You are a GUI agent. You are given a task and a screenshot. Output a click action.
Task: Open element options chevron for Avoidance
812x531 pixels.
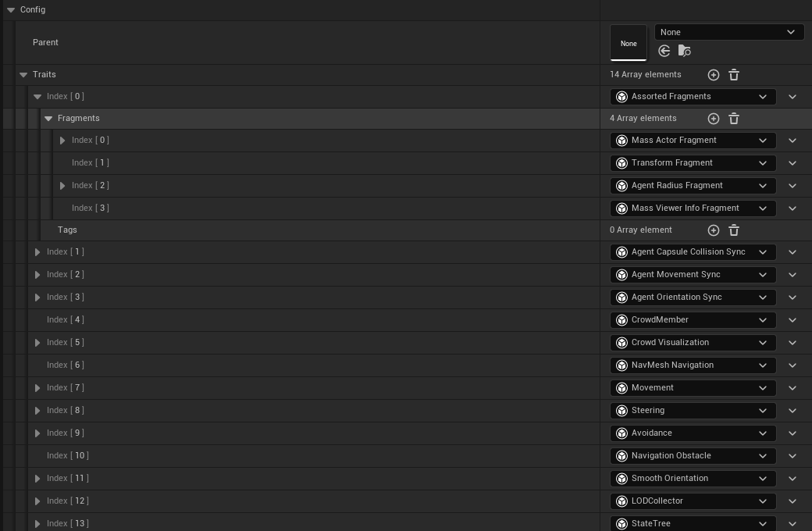792,433
